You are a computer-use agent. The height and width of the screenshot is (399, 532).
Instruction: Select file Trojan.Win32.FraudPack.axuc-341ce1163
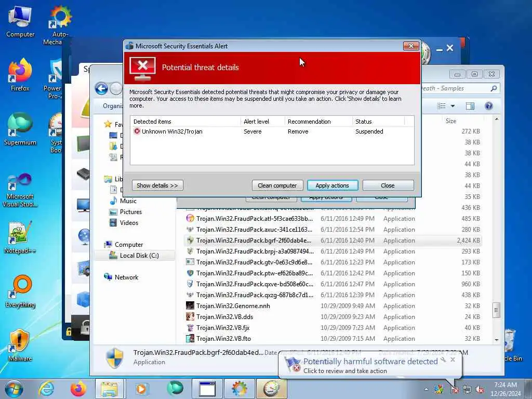[332, 229]
